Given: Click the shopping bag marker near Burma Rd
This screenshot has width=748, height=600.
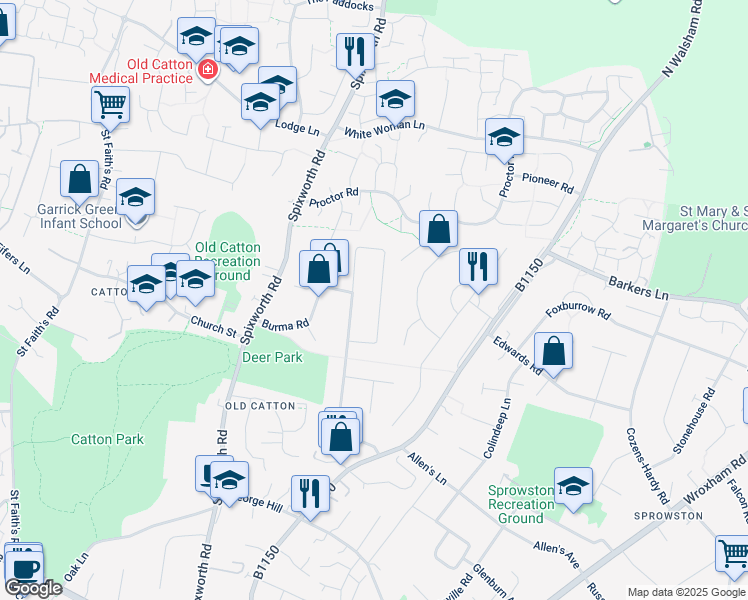Looking at the screenshot, I should (x=319, y=270).
